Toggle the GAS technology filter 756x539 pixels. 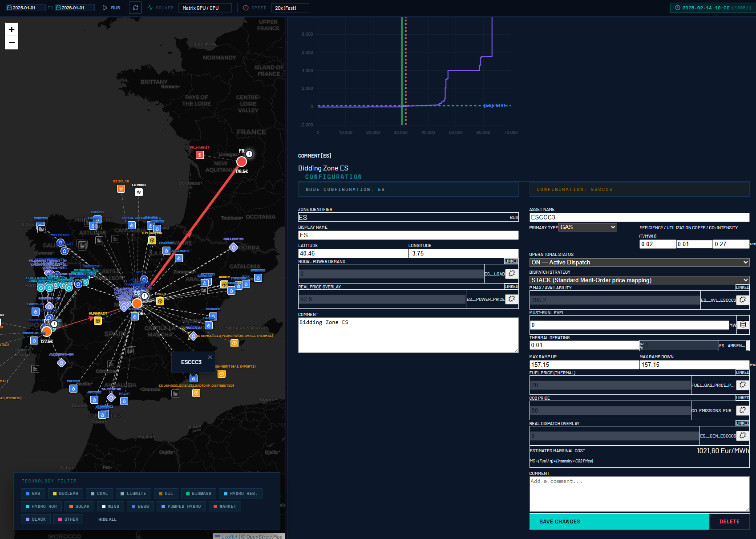(33, 493)
